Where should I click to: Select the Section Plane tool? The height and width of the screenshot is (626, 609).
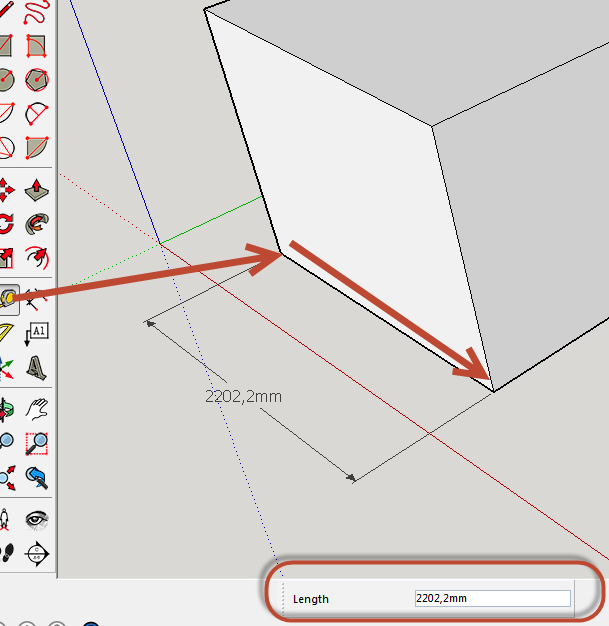(x=37, y=554)
